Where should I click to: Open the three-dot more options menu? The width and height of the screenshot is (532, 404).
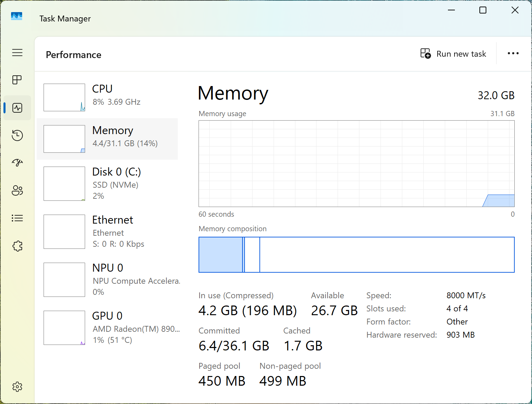tap(513, 53)
